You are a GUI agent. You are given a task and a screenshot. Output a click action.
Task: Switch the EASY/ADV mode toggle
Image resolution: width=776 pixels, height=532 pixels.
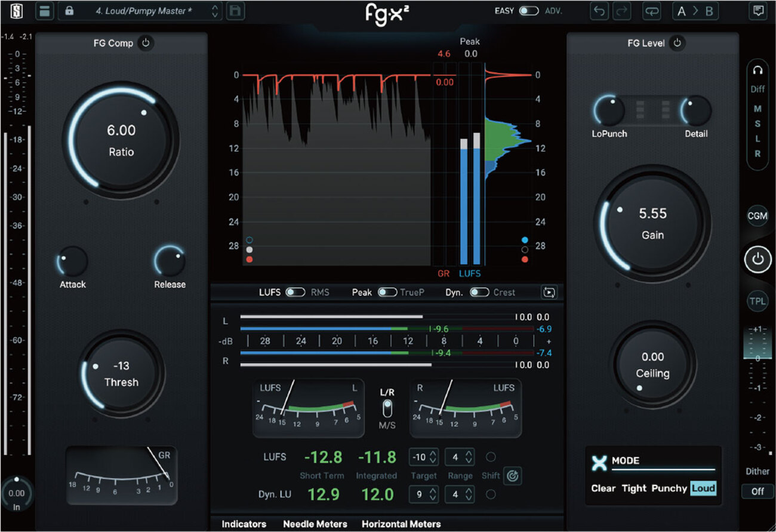528,11
